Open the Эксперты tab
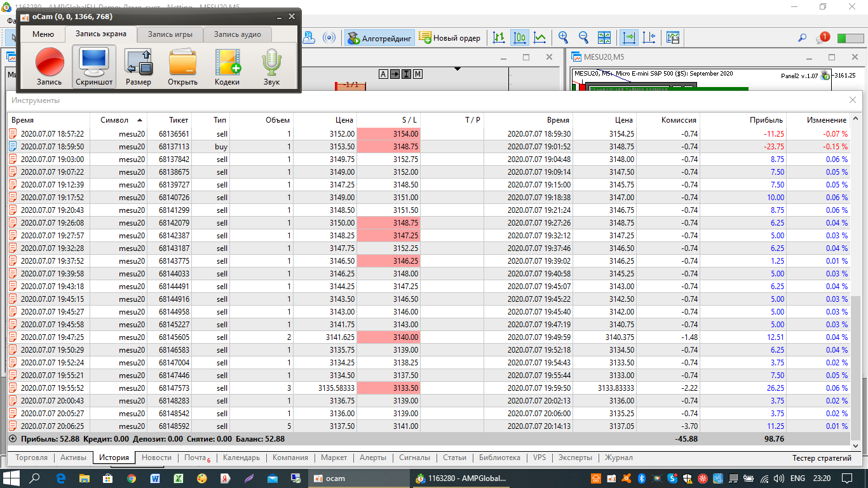868x488 pixels. pyautogui.click(x=575, y=457)
